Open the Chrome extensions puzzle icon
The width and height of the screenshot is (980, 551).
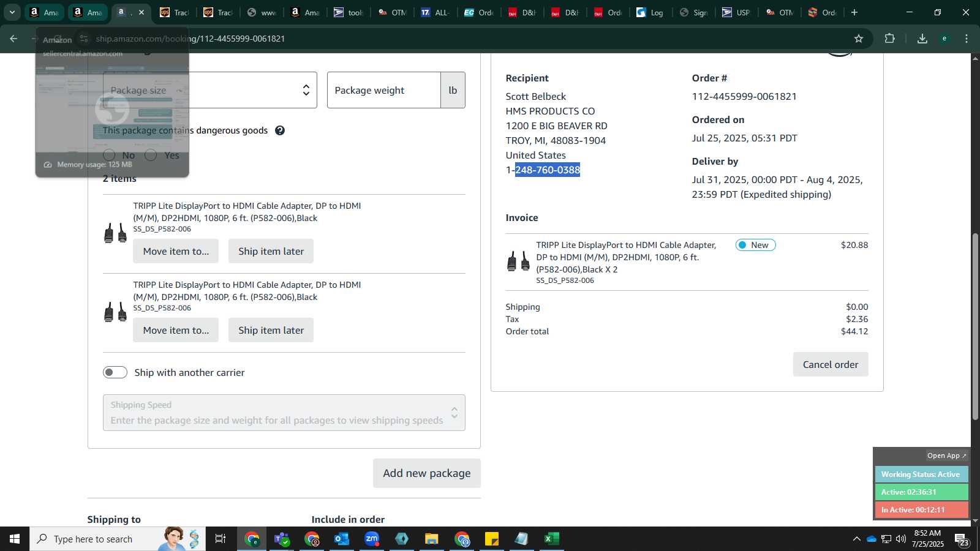[x=890, y=39]
